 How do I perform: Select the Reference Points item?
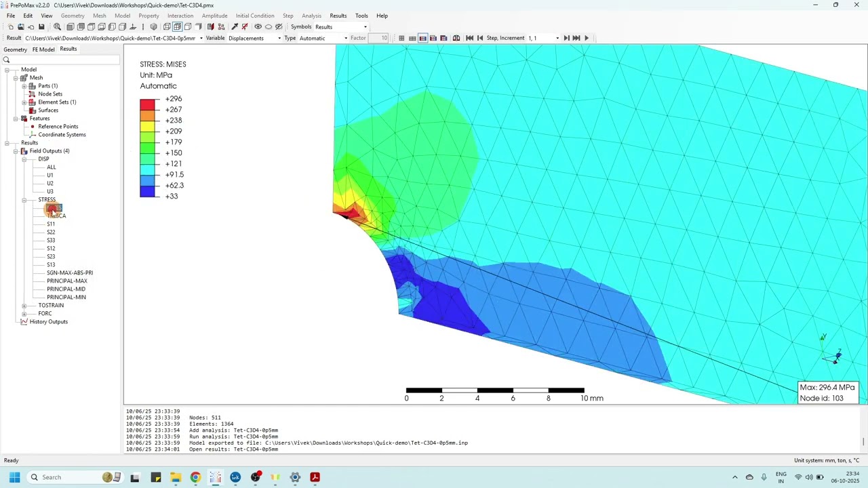click(58, 127)
